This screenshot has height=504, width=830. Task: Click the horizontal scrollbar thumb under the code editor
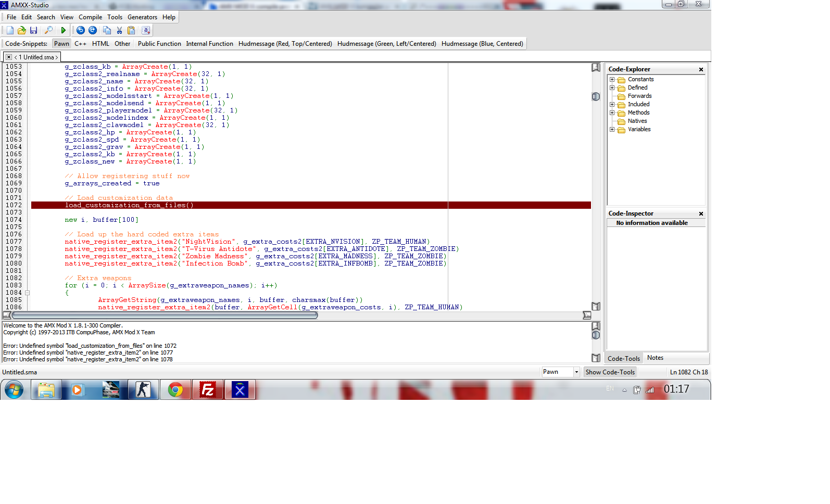pos(165,315)
